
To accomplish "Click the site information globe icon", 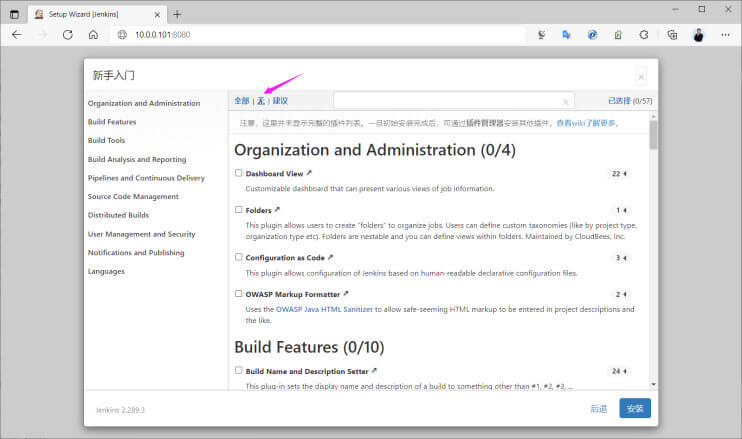I will 122,35.
